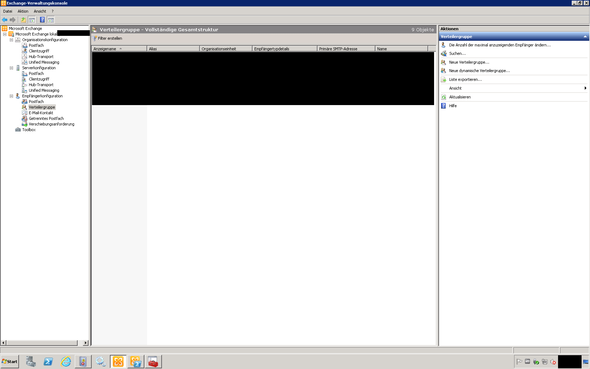590x369 pixels.
Task: Click Neue dynamische Verteilergruppe... action
Action: (479, 71)
